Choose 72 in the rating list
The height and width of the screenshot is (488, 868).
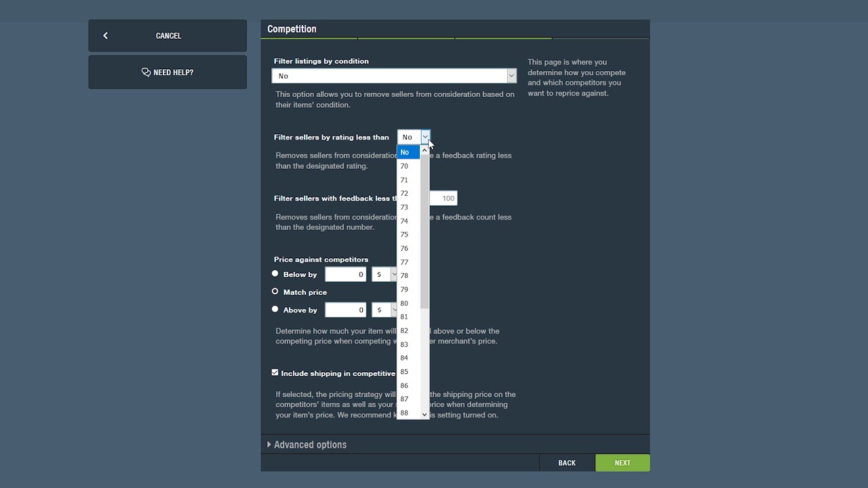coord(409,193)
